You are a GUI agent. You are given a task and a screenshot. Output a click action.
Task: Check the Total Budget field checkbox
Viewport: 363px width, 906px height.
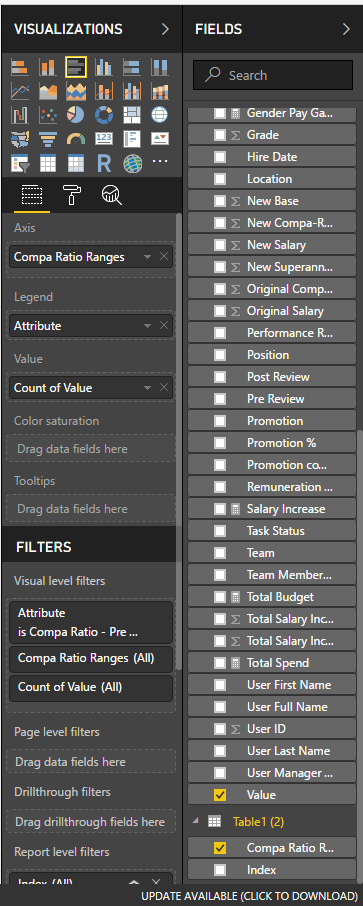[x=220, y=597]
